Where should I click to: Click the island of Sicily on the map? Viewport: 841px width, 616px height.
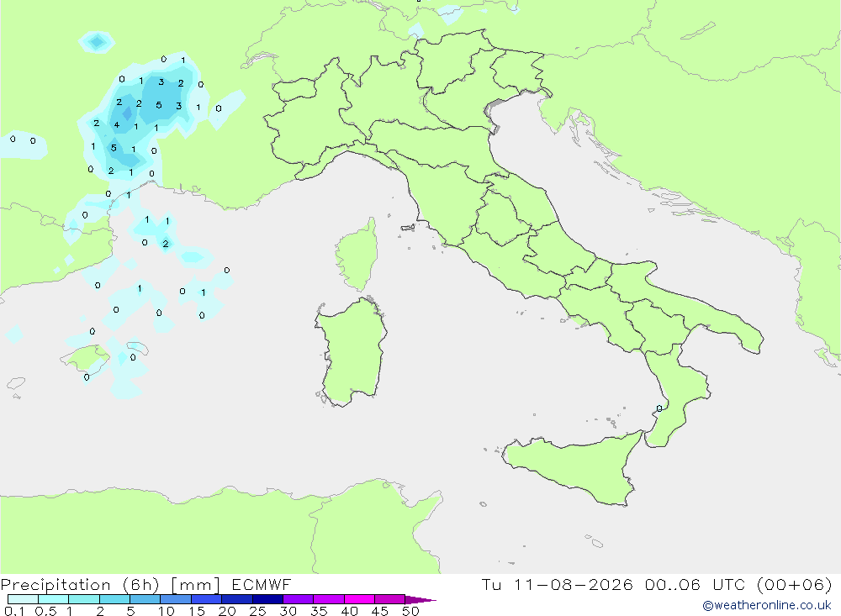click(x=574, y=468)
